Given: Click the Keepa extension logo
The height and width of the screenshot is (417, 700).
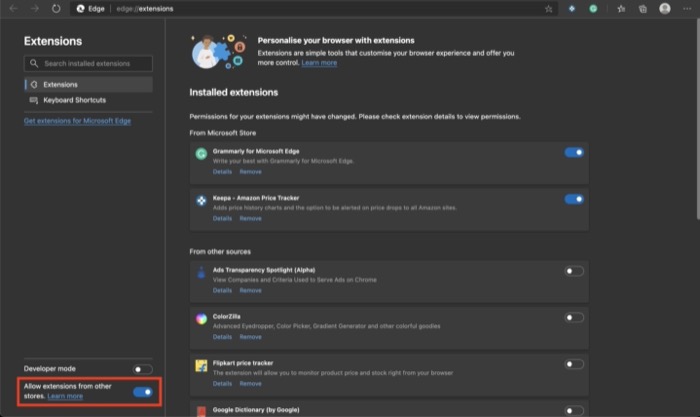Looking at the screenshot, I should click(x=201, y=200).
